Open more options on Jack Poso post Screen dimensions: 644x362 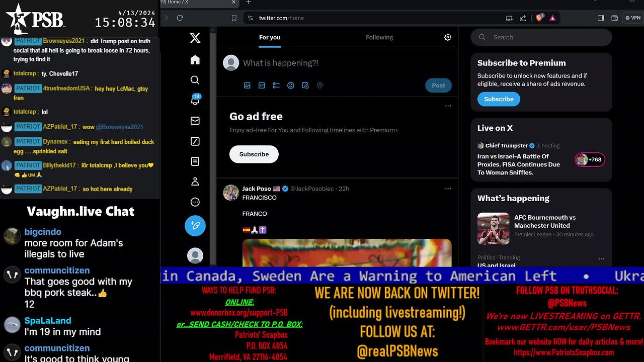448,189
